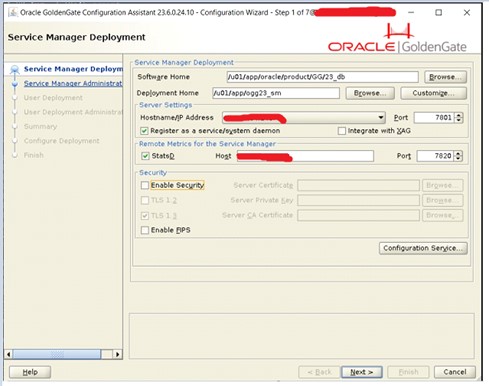Maximize the Configuration Assistant window
This screenshot has width=489, height=386.
tap(439, 13)
